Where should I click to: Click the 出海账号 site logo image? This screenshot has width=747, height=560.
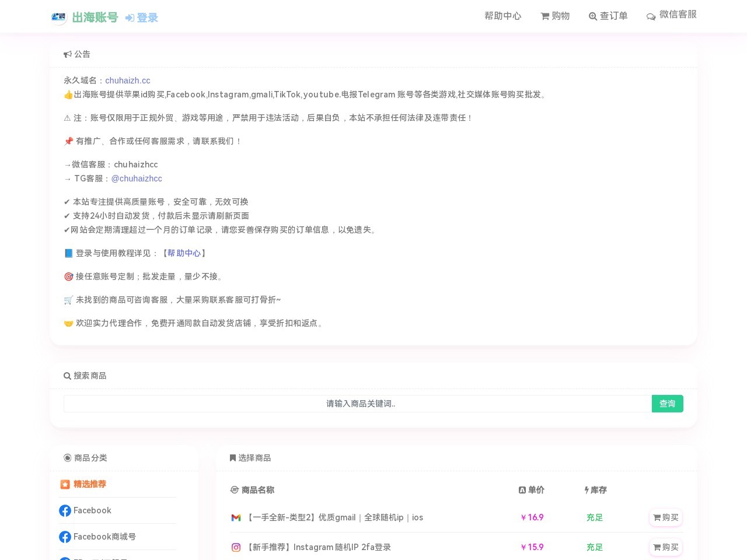click(x=58, y=17)
